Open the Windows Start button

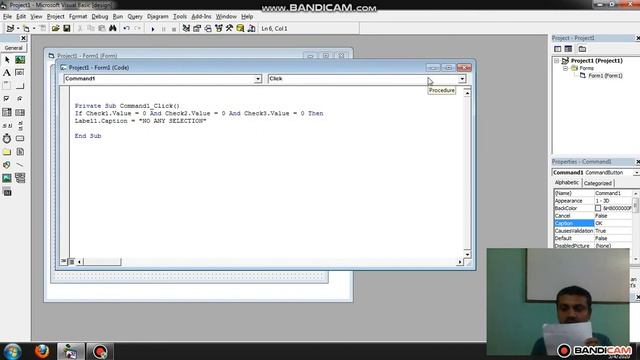[x=13, y=351]
